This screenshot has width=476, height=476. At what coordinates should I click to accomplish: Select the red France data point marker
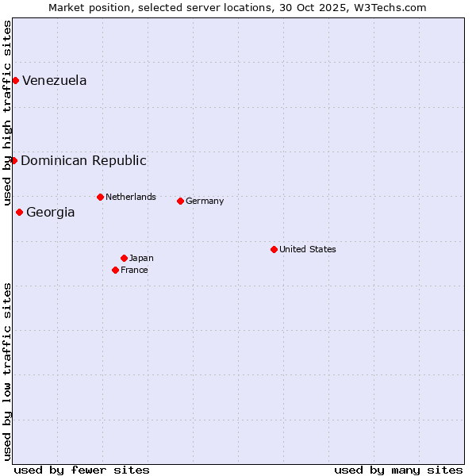tap(115, 270)
